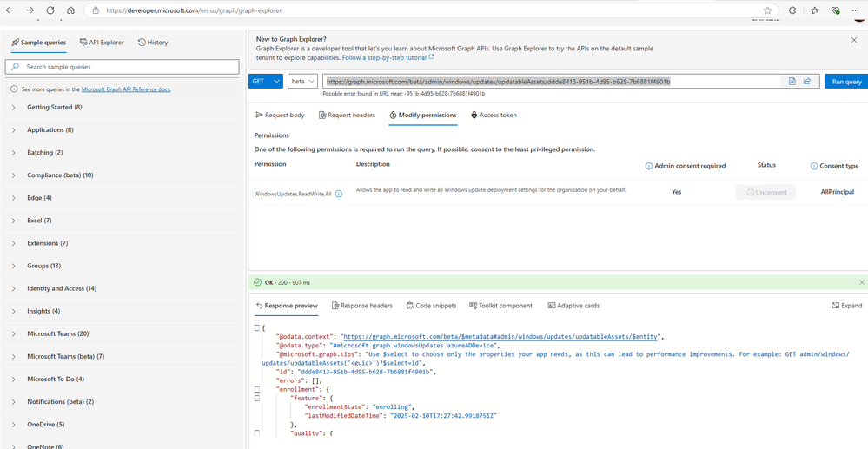Image resolution: width=868 pixels, height=449 pixels.
Task: Reload the page with the refresh icon
Action: coord(50,10)
